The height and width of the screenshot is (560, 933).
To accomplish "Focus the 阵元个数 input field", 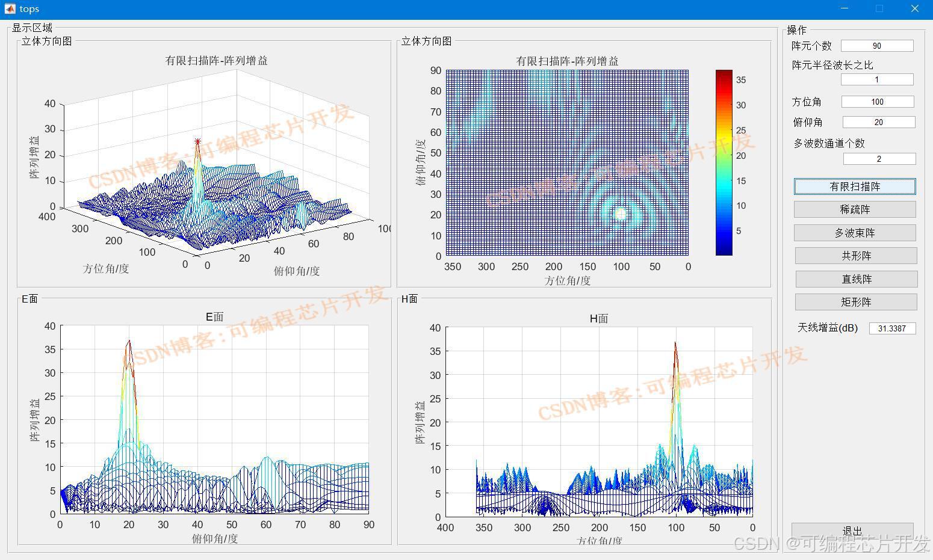I will tap(877, 46).
